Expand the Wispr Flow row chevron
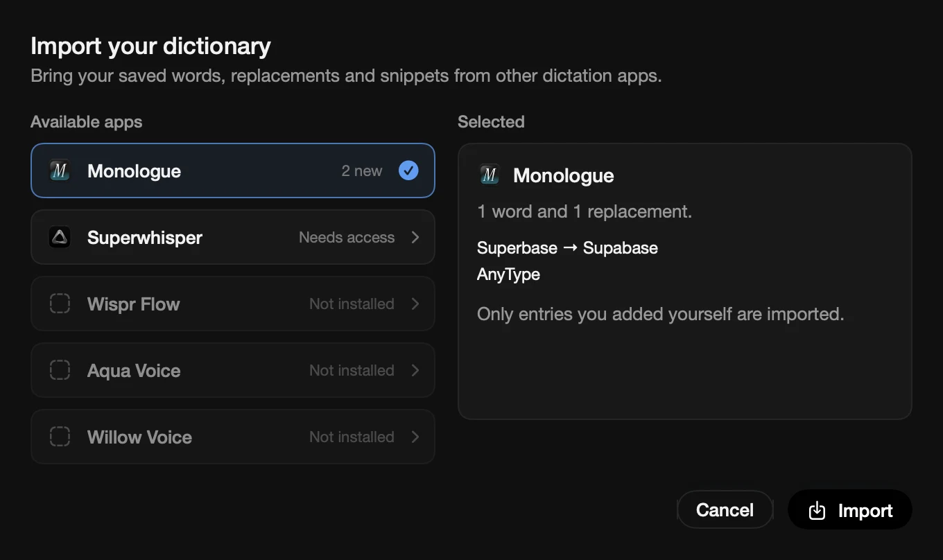The image size is (943, 560). [415, 304]
